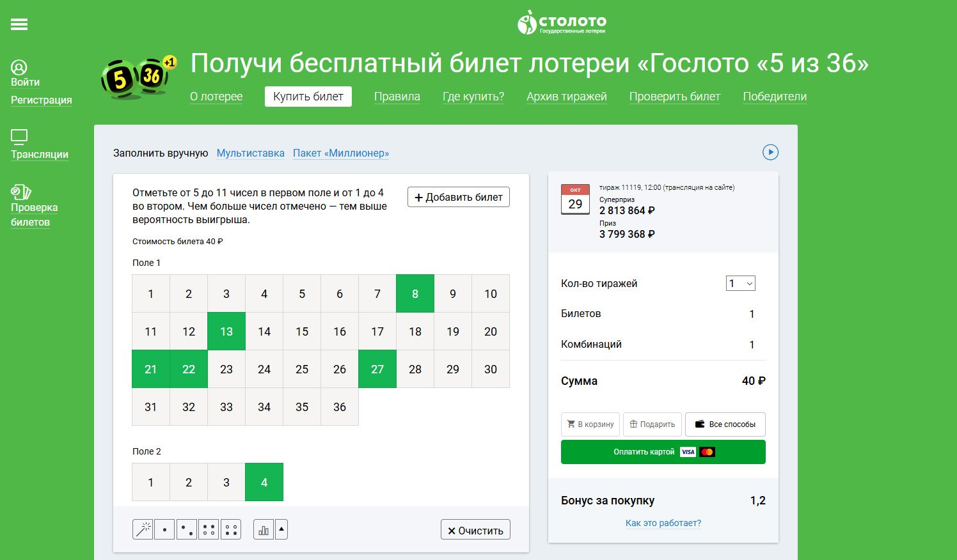
Task: Select number 19 in Поле 1
Action: tap(453, 331)
